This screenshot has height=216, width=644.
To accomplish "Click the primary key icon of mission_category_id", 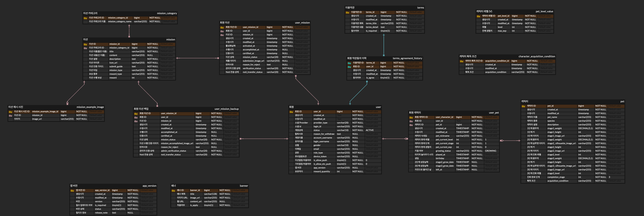I will pyautogui.click(x=85, y=18).
